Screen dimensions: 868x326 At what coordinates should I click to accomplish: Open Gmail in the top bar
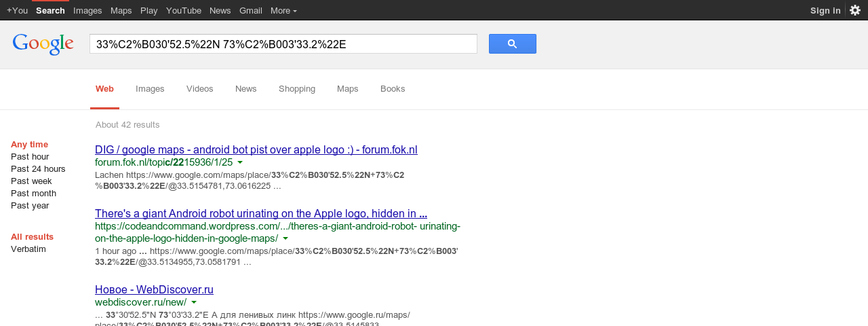[x=251, y=10]
